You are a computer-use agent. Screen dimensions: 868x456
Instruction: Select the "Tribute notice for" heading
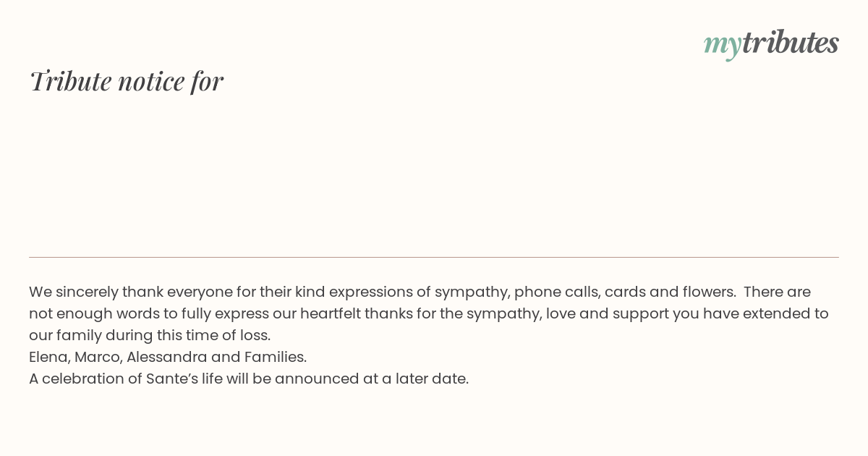click(127, 81)
